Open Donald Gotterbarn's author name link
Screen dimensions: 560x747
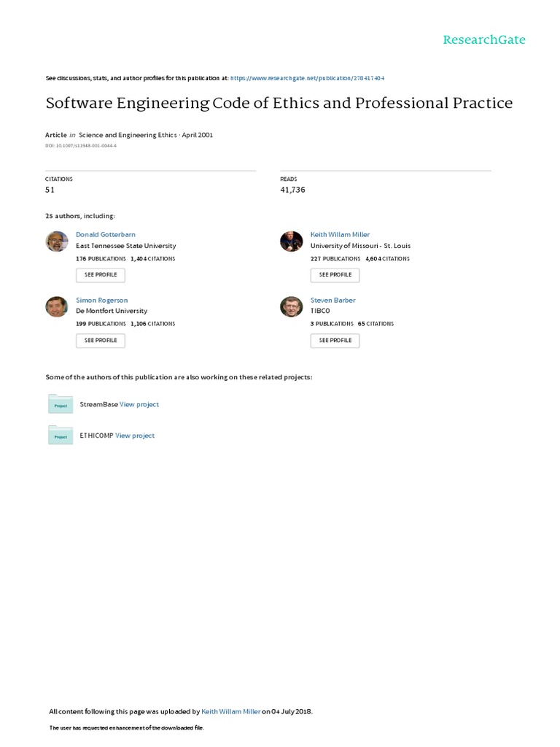tap(106, 235)
